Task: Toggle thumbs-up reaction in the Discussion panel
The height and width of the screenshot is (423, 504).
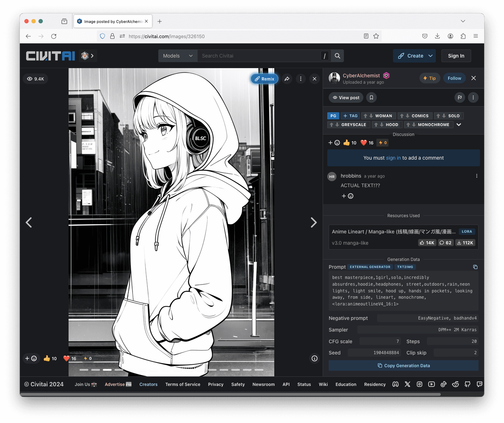Action: 350,143
